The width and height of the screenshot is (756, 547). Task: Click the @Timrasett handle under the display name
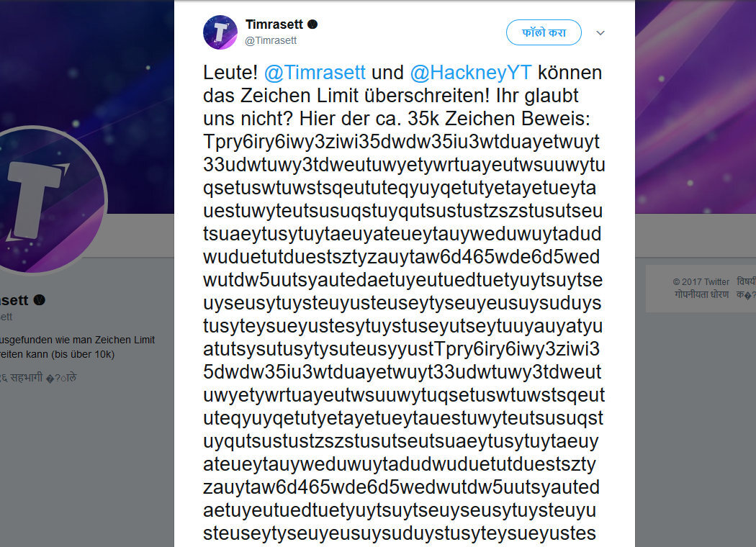269,41
